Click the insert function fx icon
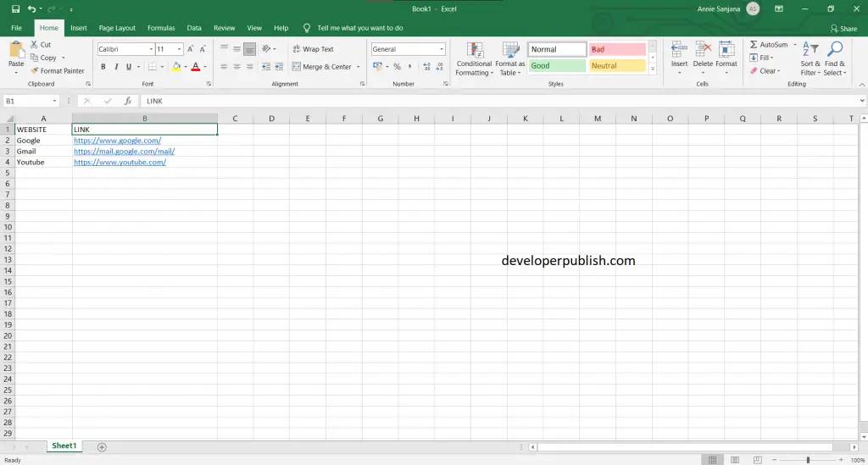Image resolution: width=868 pixels, height=465 pixels. coord(128,101)
